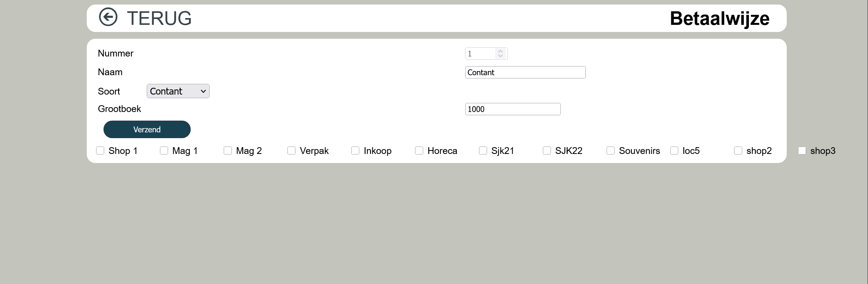Submit form with Verzend button

(x=147, y=129)
